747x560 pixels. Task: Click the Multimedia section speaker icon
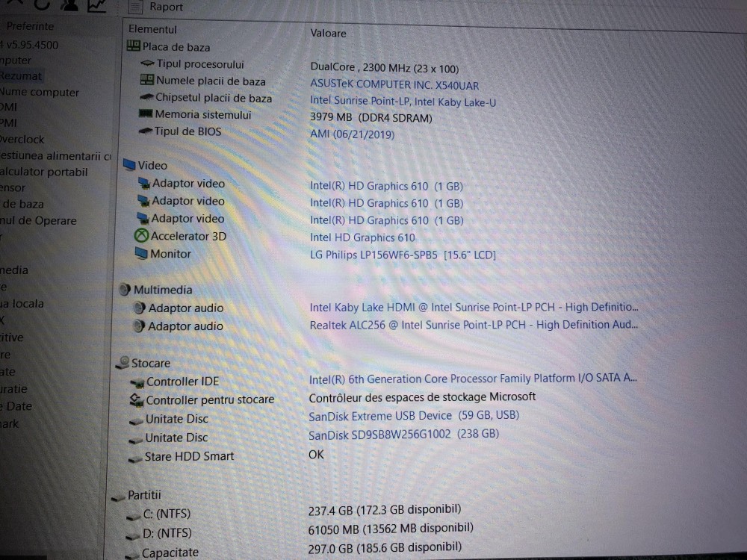pos(125,290)
